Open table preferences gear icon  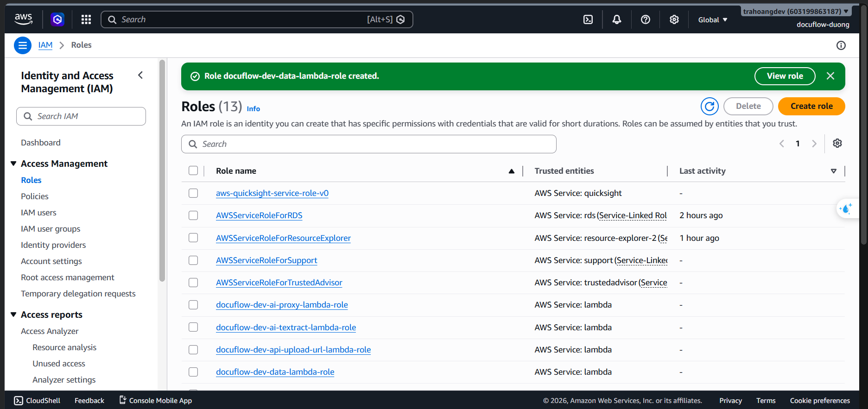click(x=837, y=144)
